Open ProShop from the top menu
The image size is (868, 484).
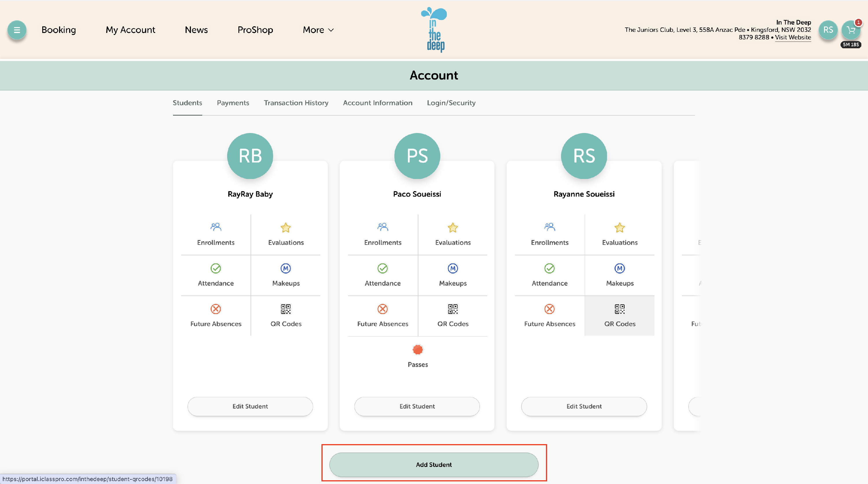click(255, 30)
